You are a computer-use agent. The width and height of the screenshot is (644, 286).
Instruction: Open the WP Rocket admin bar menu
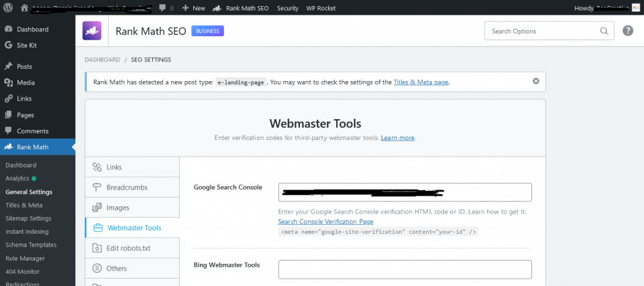coord(321,8)
